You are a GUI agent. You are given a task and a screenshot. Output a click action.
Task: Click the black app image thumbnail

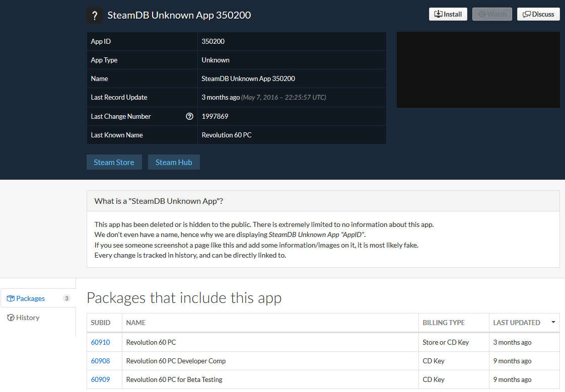[x=478, y=69]
